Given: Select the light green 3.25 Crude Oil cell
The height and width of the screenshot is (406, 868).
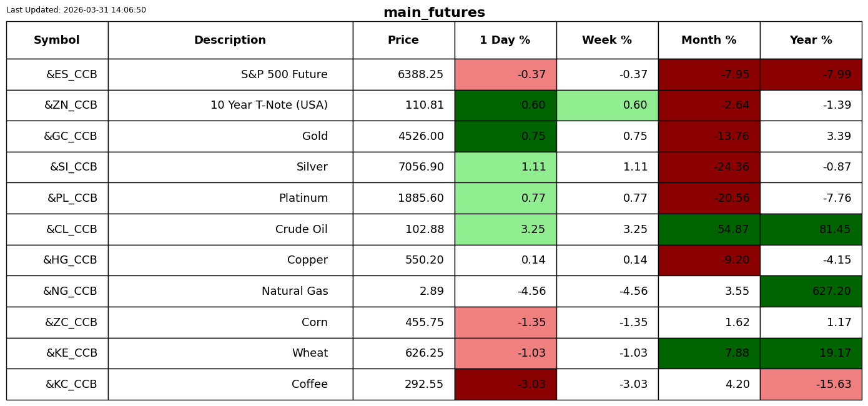Looking at the screenshot, I should (505, 230).
